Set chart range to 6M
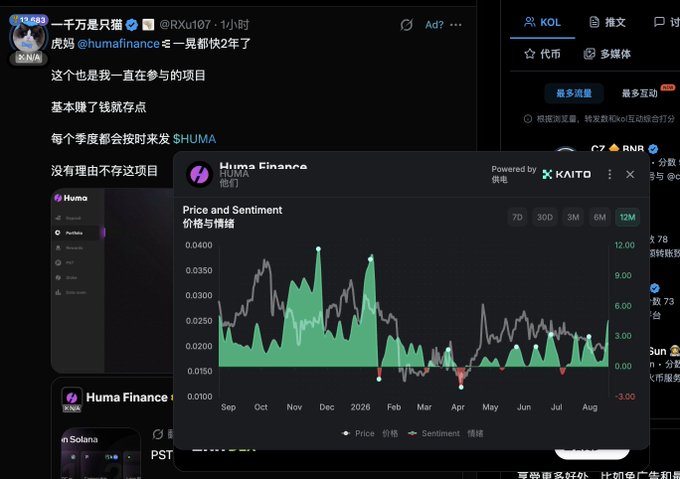Viewport: 680px width, 479px height. (600, 217)
